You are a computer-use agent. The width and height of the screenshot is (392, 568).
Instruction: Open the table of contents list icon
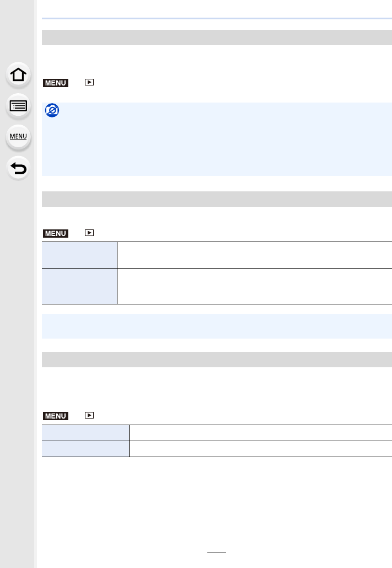(18, 106)
